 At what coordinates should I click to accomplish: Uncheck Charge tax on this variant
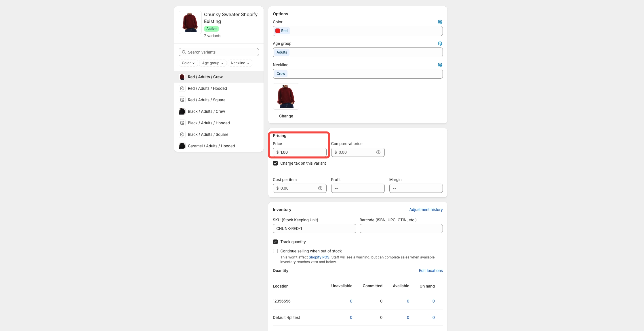point(275,163)
